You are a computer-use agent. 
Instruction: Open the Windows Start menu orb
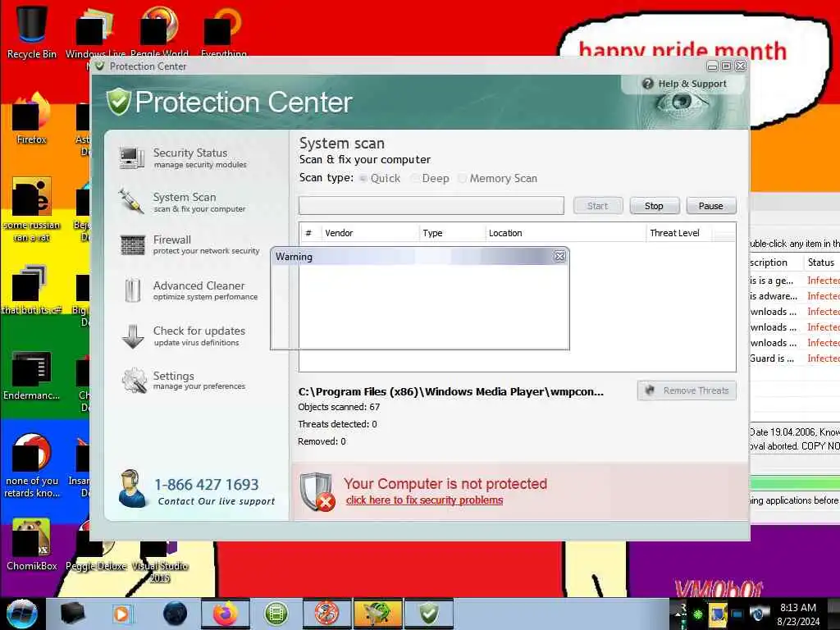22,614
